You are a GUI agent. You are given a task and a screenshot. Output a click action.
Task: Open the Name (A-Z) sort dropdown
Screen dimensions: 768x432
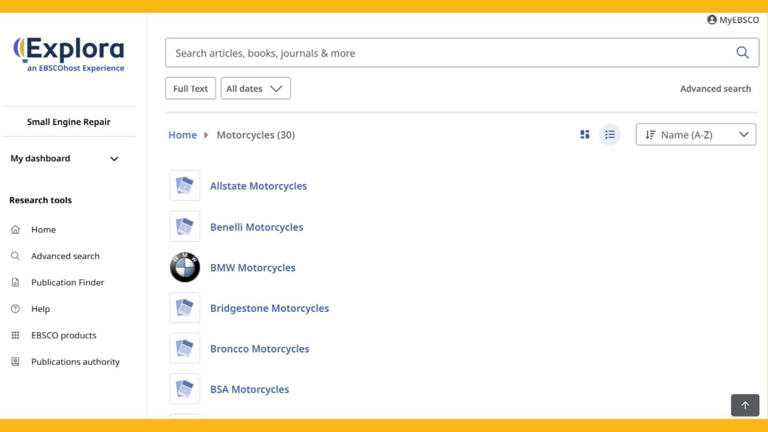pyautogui.click(x=696, y=134)
